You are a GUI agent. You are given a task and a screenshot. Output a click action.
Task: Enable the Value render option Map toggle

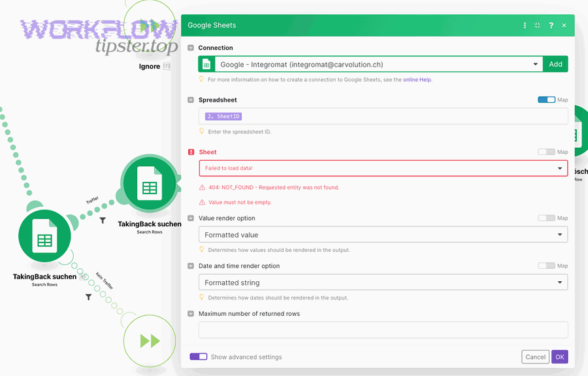(x=546, y=218)
